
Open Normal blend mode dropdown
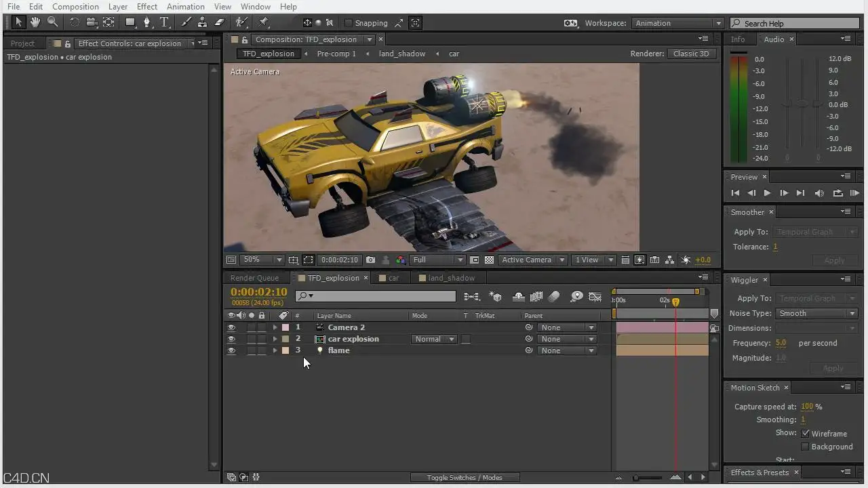(433, 339)
